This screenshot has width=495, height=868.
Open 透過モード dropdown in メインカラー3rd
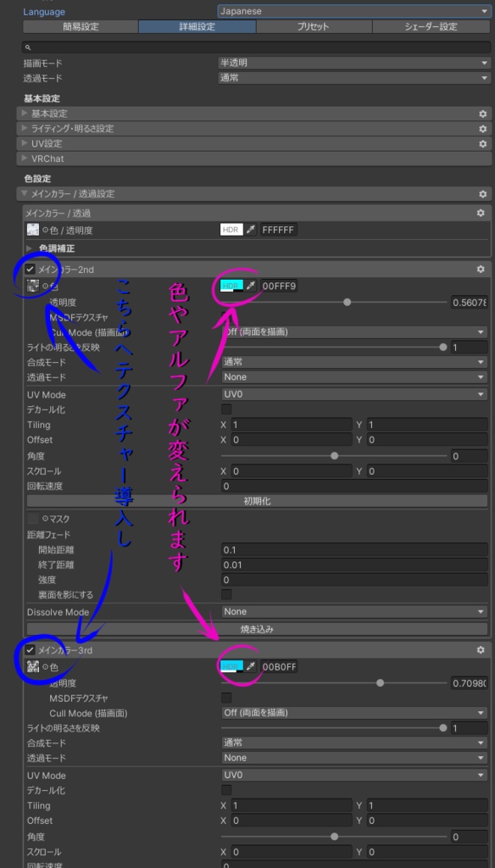354,757
